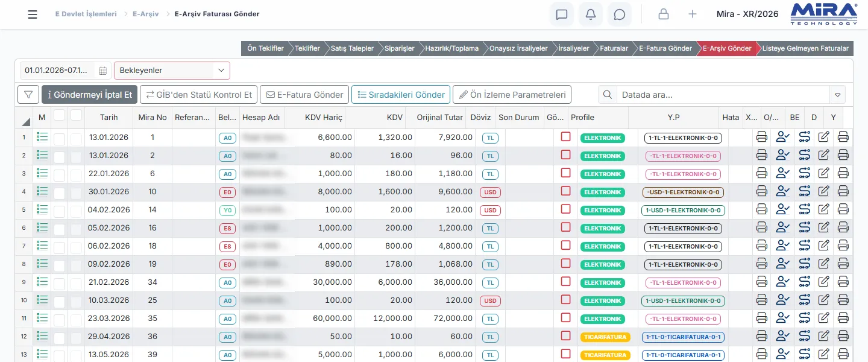Screen dimensions: 868x362
Task: Toggle the header select-all checkbox
Action: click(x=59, y=115)
